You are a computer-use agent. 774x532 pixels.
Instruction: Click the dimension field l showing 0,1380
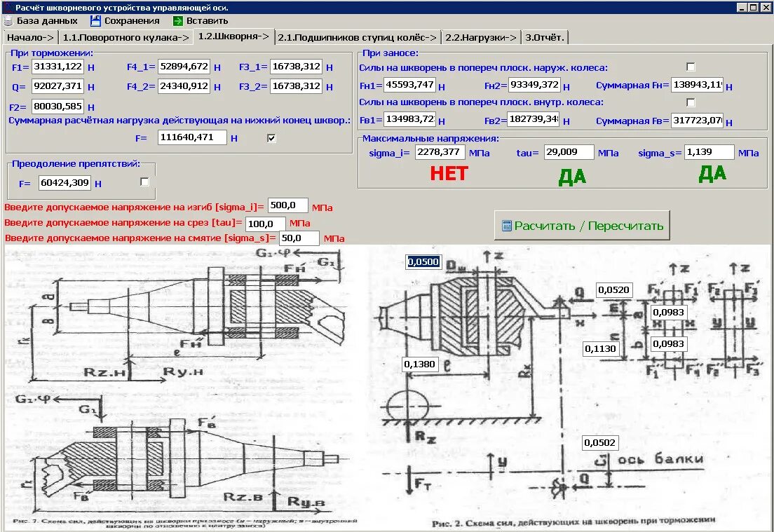(x=419, y=364)
